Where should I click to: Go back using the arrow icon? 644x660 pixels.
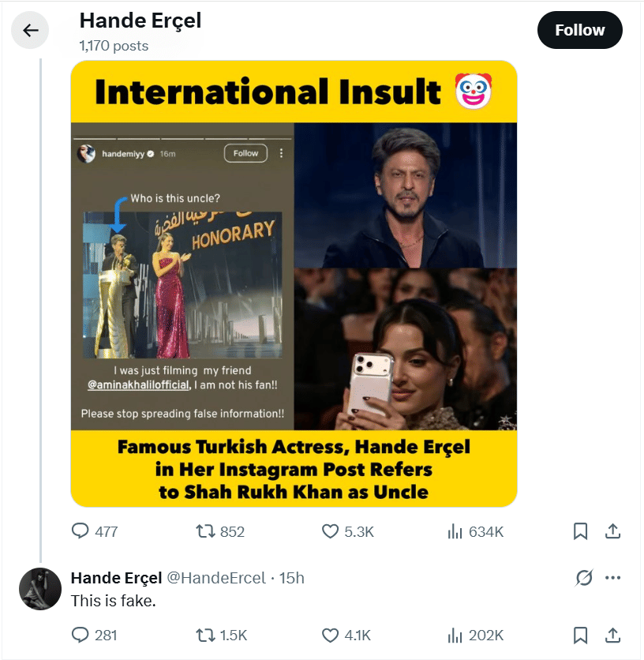coord(30,30)
